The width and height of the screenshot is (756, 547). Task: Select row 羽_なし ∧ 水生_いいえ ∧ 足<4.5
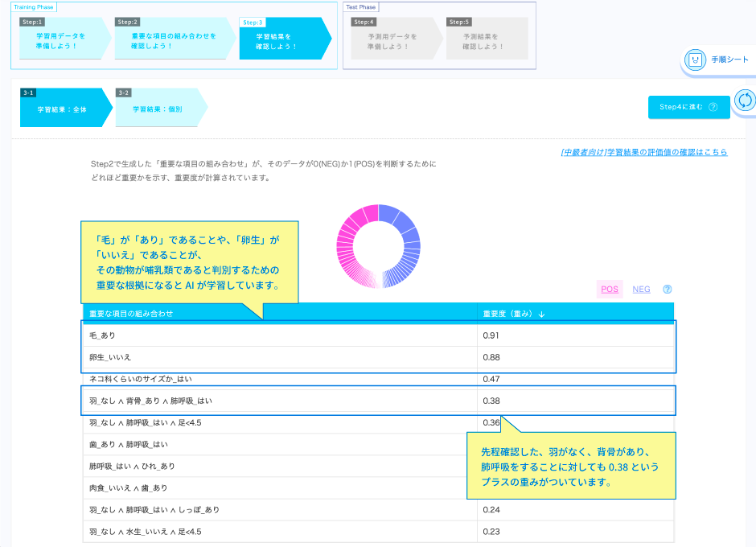coord(378,532)
